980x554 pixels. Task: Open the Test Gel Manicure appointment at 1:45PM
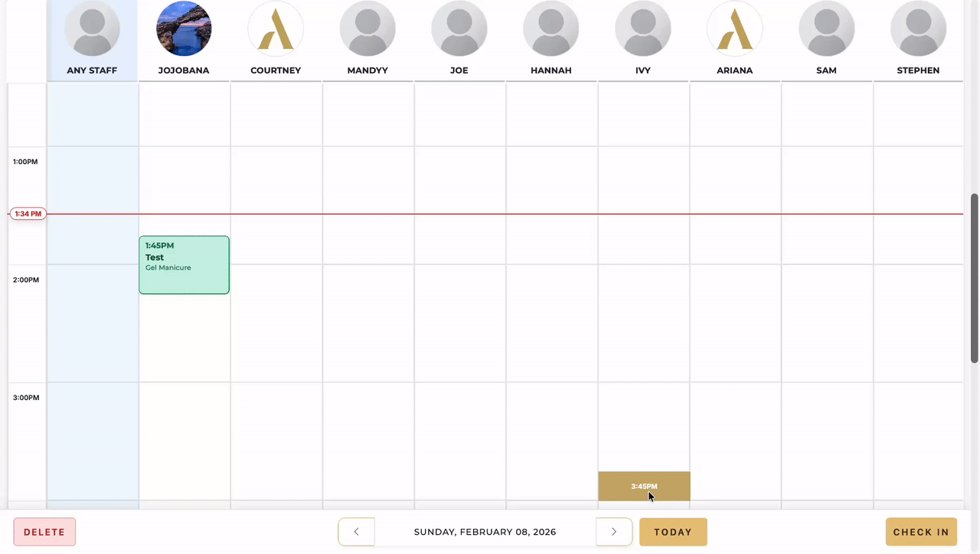click(184, 264)
